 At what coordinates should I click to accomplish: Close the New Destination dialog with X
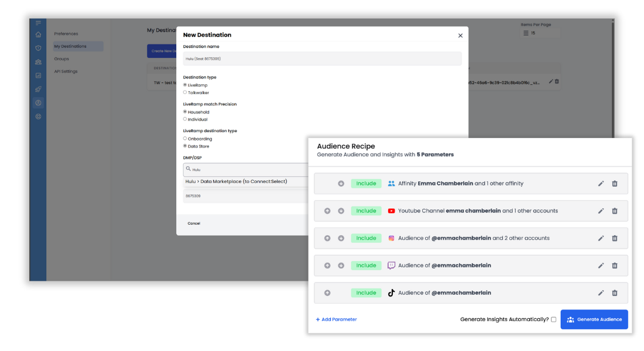[x=460, y=36]
